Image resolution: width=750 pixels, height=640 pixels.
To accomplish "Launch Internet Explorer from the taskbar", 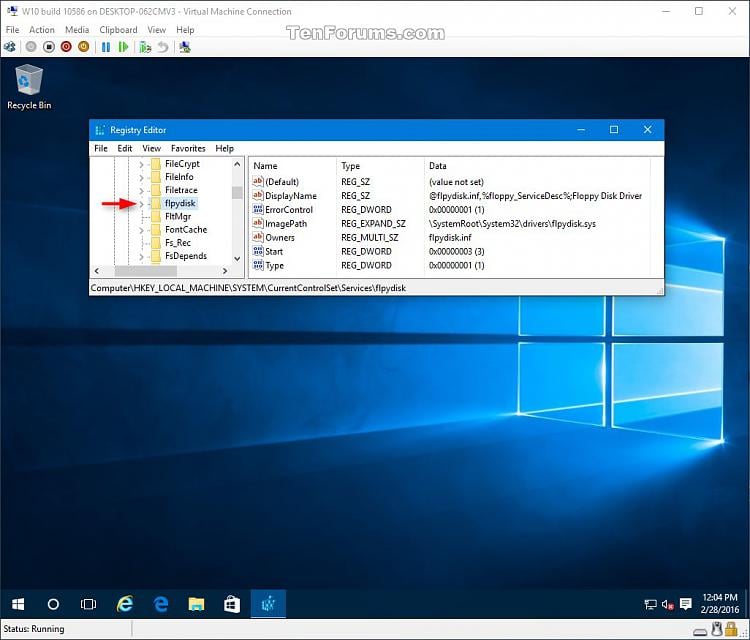I will (125, 604).
